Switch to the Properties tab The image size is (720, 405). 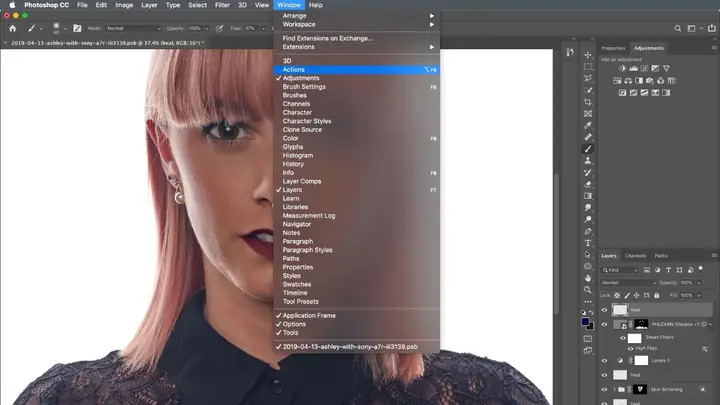point(613,48)
